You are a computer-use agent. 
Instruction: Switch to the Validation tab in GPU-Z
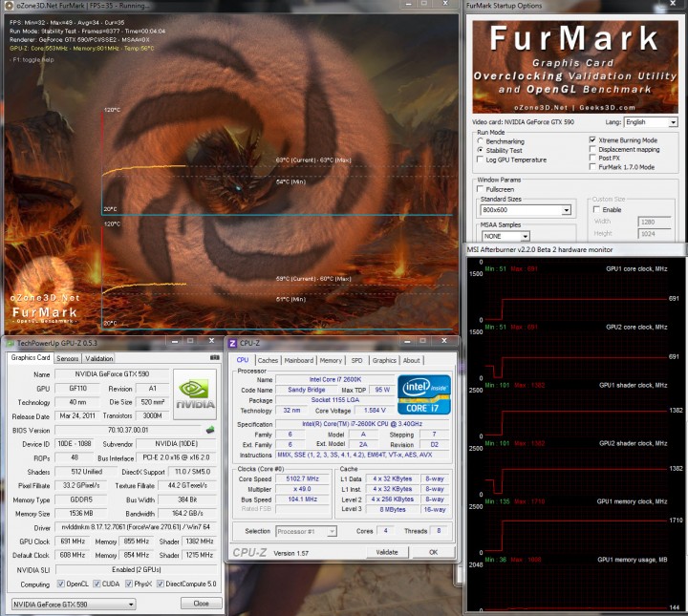coord(99,359)
